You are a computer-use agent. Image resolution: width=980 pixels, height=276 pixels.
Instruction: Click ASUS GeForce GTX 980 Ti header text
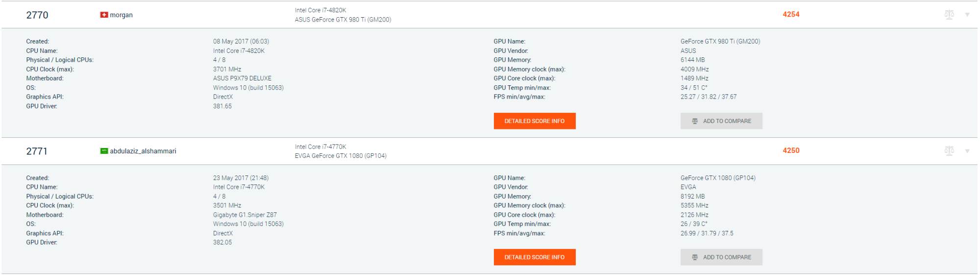point(343,20)
